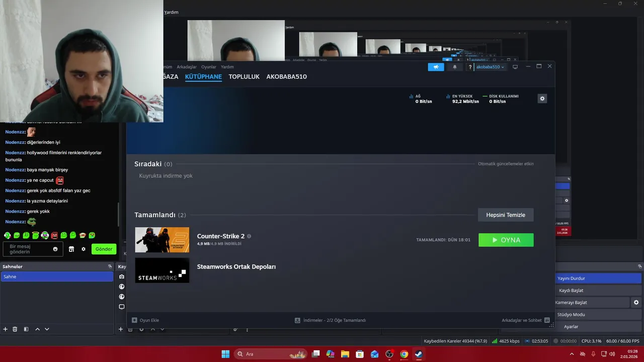The width and height of the screenshot is (644, 362).
Task: Click Ayarlar button in OBS
Action: click(x=598, y=327)
